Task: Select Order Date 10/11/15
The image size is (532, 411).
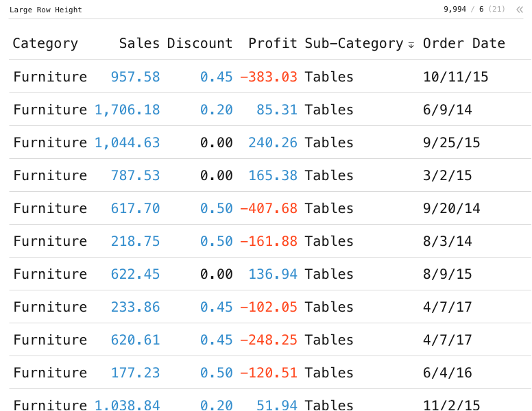Action: tap(455, 77)
